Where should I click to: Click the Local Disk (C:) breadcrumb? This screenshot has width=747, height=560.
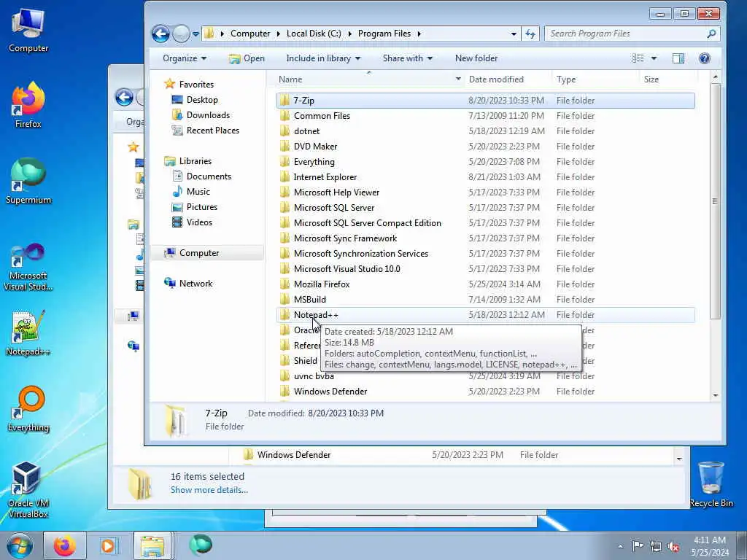314,34
